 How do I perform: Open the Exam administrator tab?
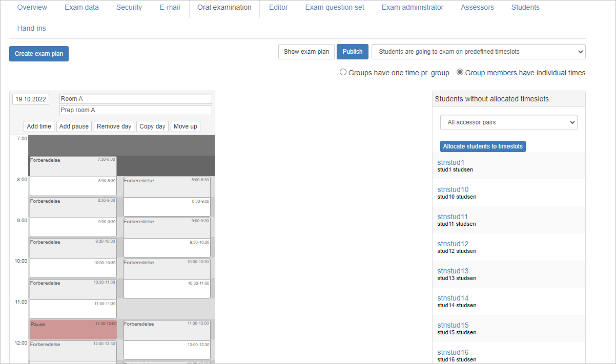click(x=413, y=7)
